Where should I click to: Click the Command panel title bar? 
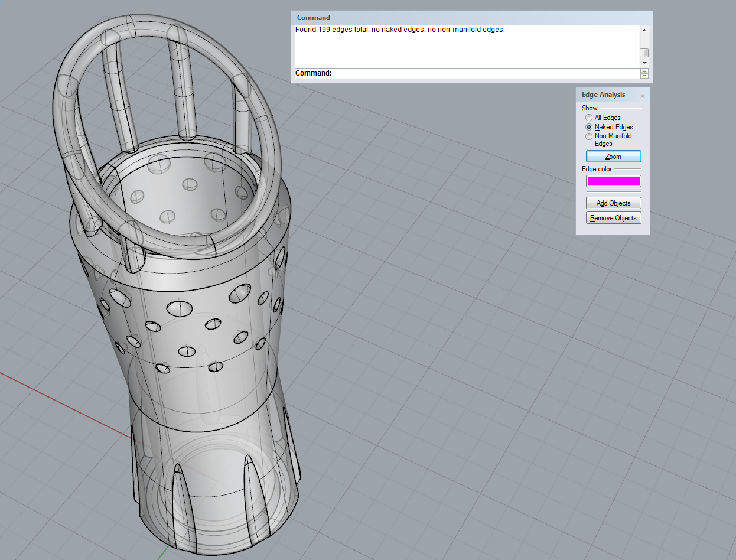tap(472, 18)
